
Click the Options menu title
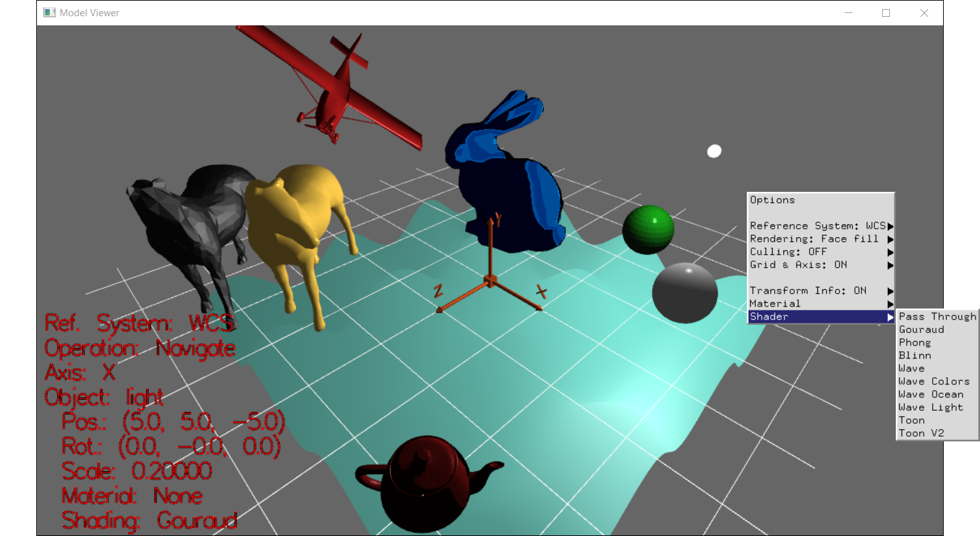click(x=772, y=200)
